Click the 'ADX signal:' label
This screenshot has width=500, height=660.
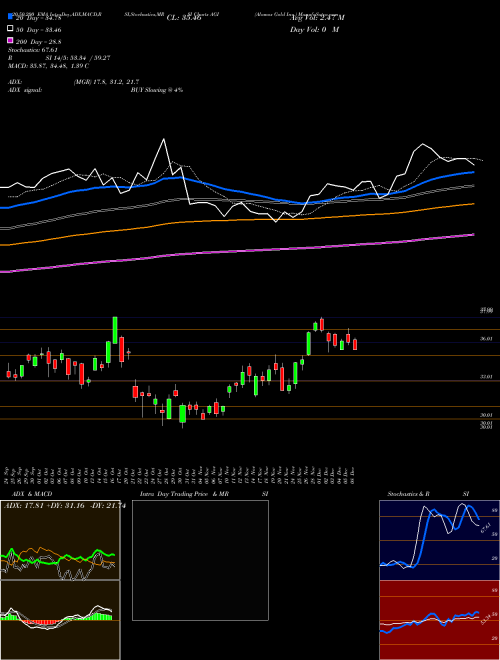(x=25, y=90)
